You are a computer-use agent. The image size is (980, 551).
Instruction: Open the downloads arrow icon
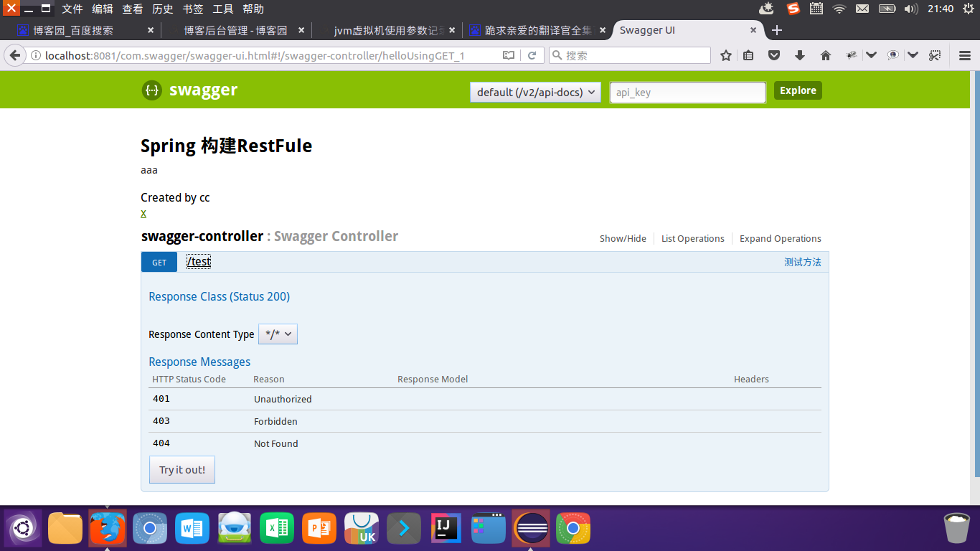coord(800,55)
